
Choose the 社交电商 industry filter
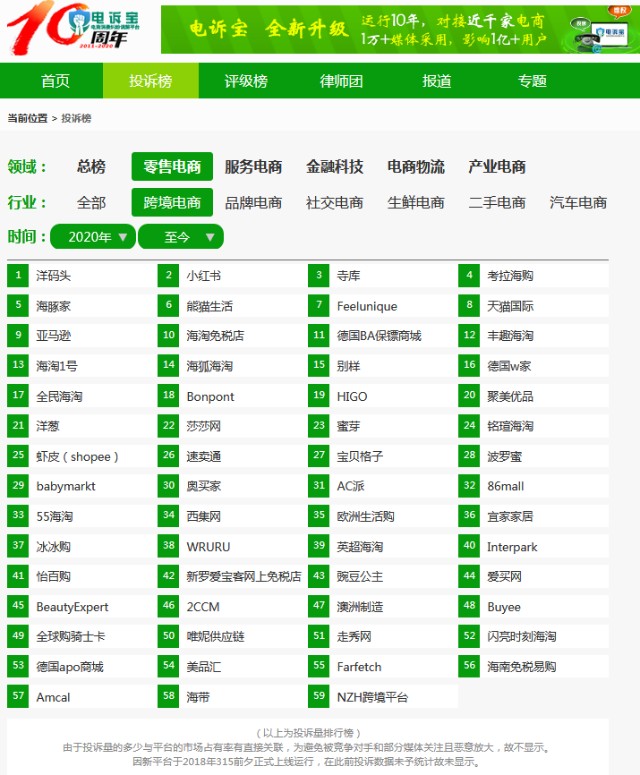(335, 203)
